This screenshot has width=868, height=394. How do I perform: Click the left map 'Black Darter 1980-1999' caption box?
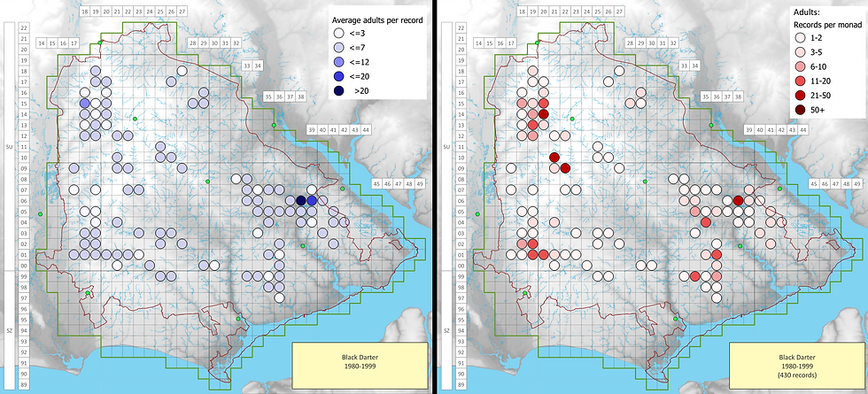(x=360, y=365)
